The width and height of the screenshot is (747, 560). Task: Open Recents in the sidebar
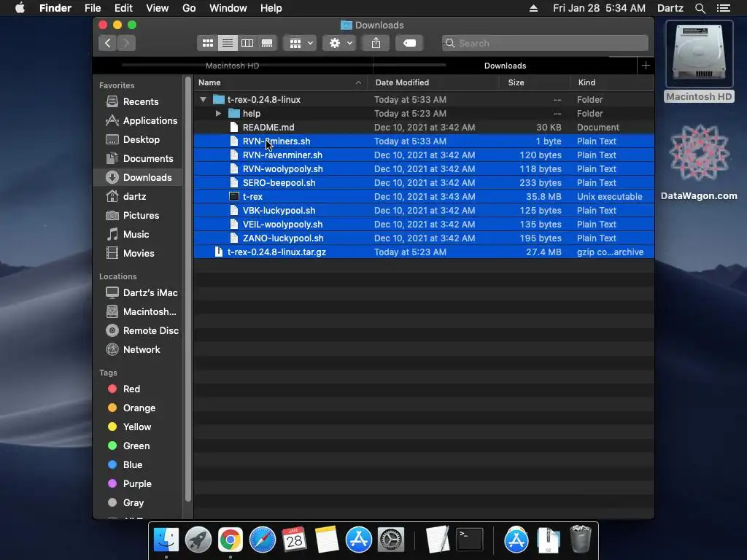pos(138,101)
